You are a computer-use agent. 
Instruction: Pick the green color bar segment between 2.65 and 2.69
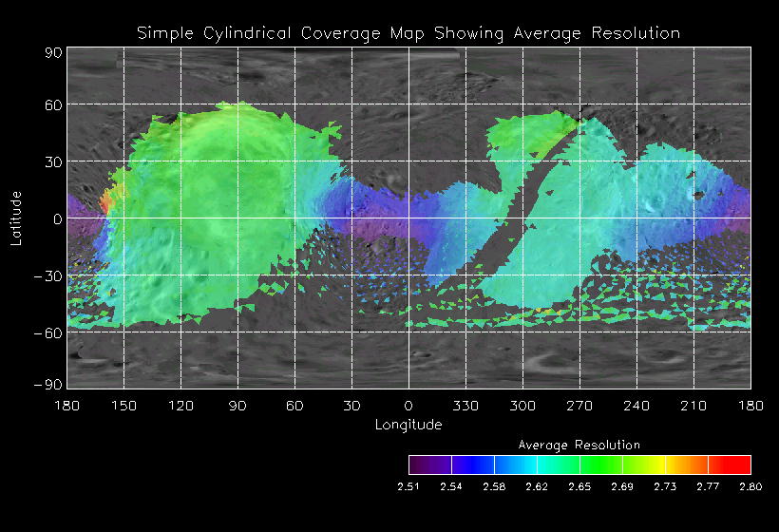(601, 465)
